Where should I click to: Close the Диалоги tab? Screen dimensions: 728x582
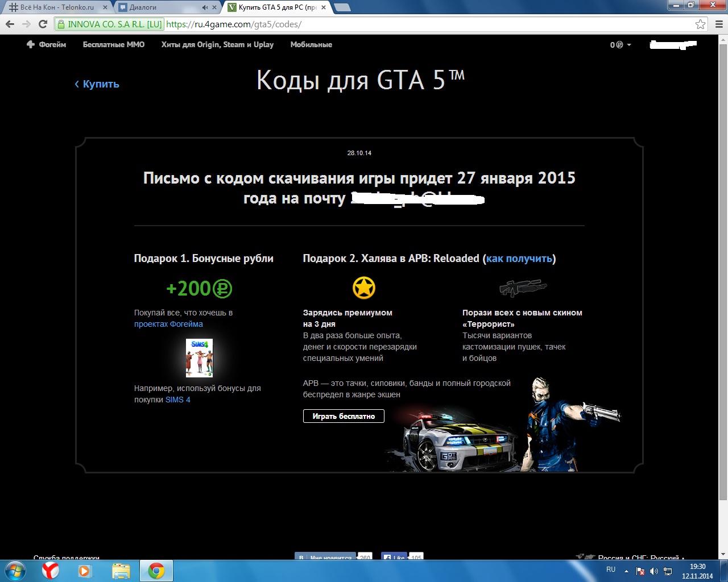(214, 7)
